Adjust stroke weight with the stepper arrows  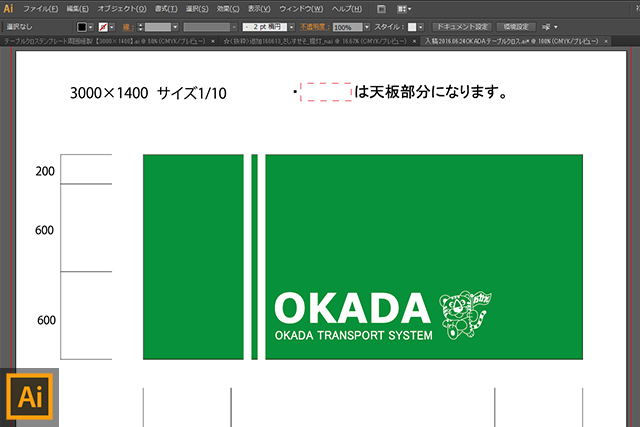[x=140, y=27]
